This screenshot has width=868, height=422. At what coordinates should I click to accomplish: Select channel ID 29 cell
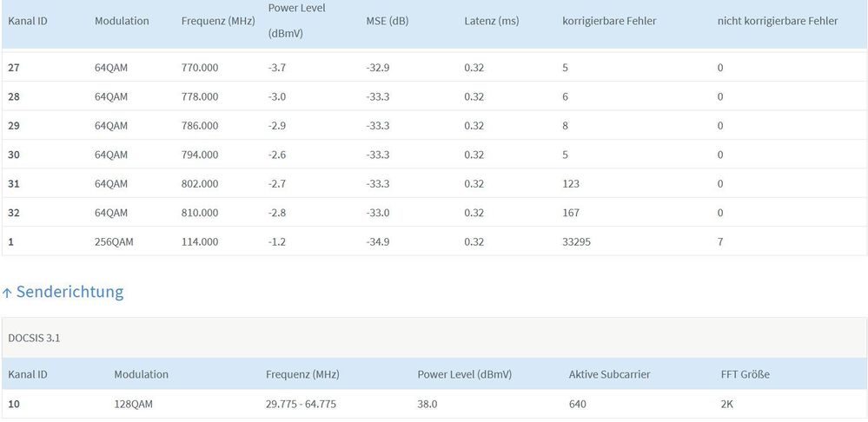coord(14,126)
